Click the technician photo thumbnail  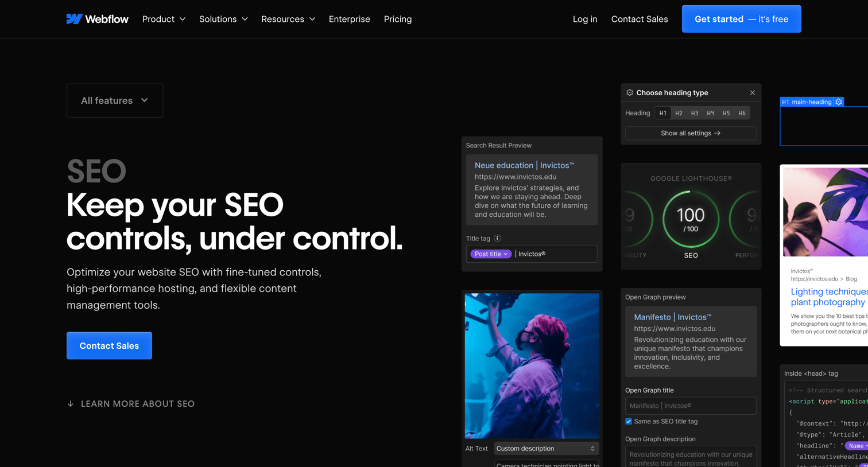[x=532, y=366]
